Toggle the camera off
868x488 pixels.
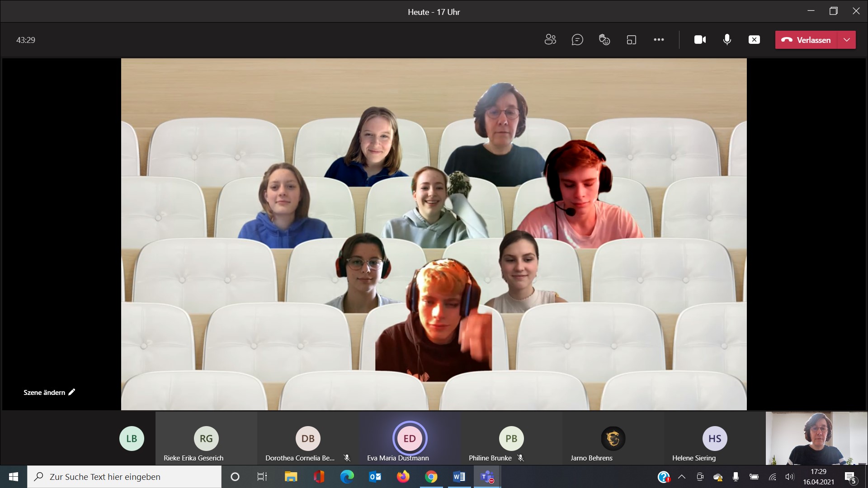tap(700, 40)
